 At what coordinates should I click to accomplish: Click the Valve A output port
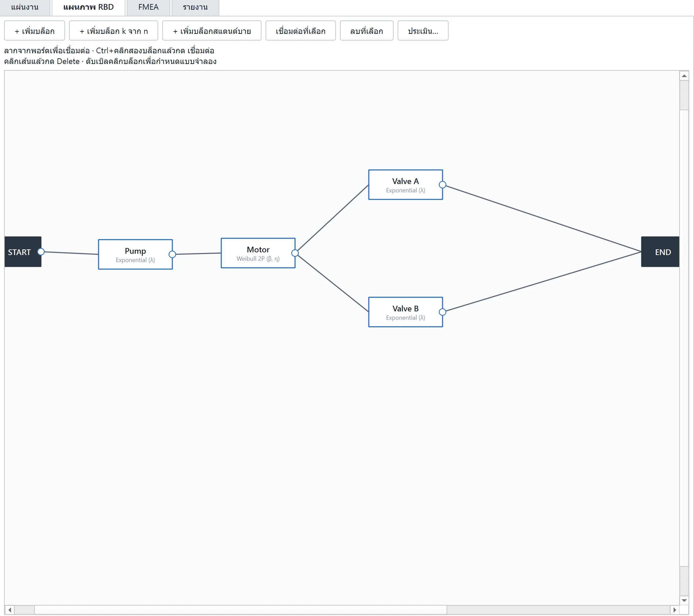tap(443, 185)
